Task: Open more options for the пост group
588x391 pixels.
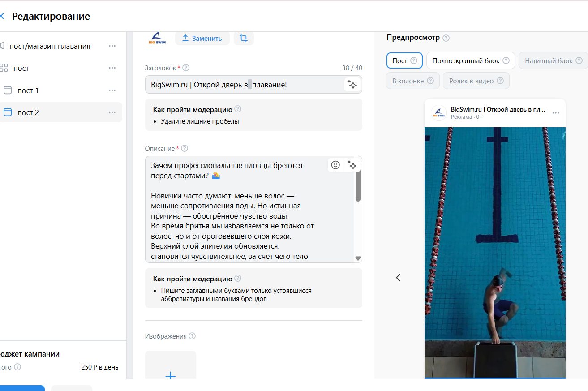Action: click(x=112, y=68)
